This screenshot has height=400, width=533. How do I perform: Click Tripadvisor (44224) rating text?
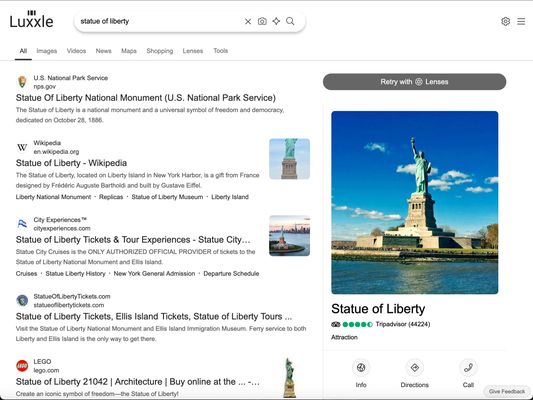click(x=403, y=324)
